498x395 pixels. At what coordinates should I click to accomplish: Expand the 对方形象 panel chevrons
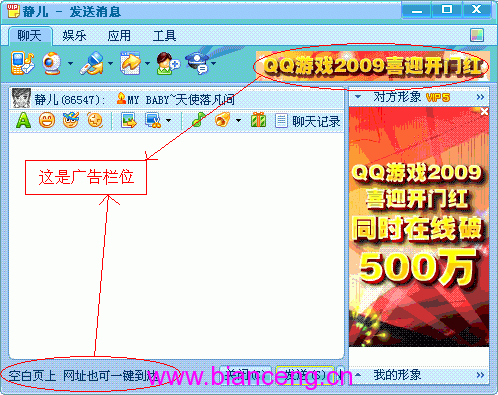(480, 97)
